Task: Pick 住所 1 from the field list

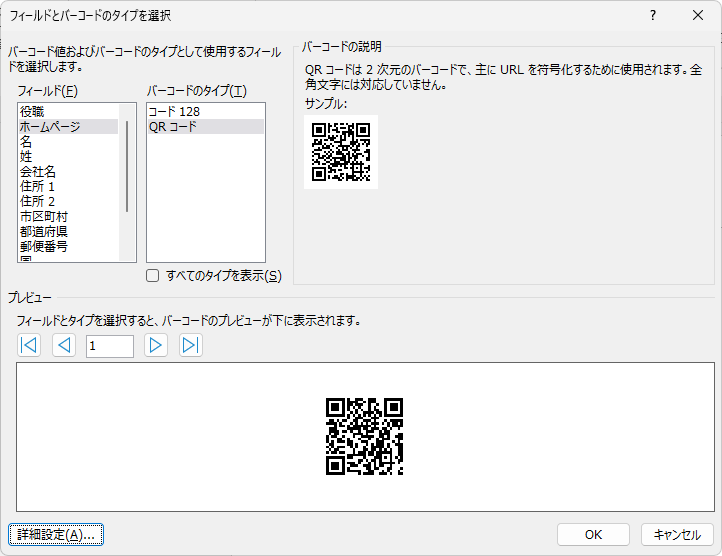Action: click(x=38, y=187)
